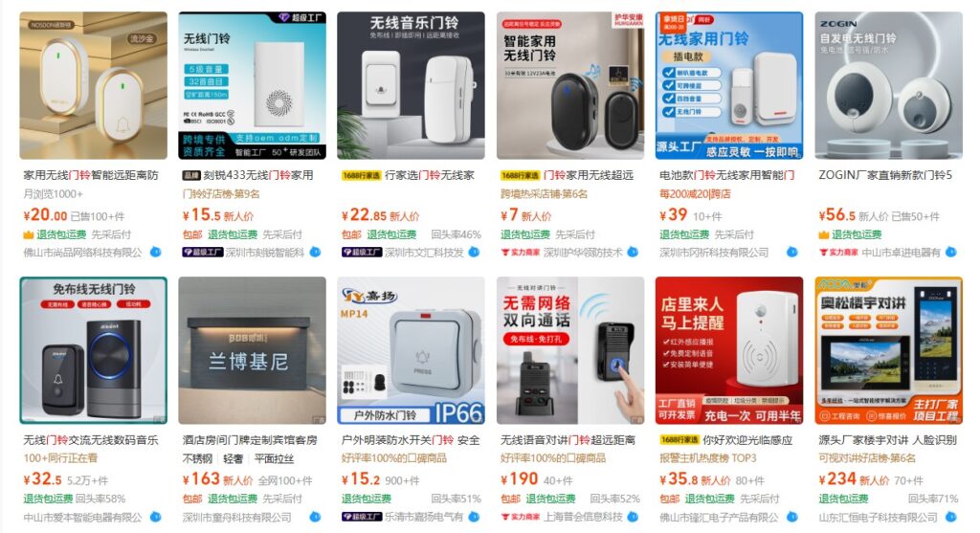Image resolution: width=980 pixels, height=533 pixels.
Task: View the ZOGIN 自发电无线门铃 product thumbnail
Action: point(888,85)
